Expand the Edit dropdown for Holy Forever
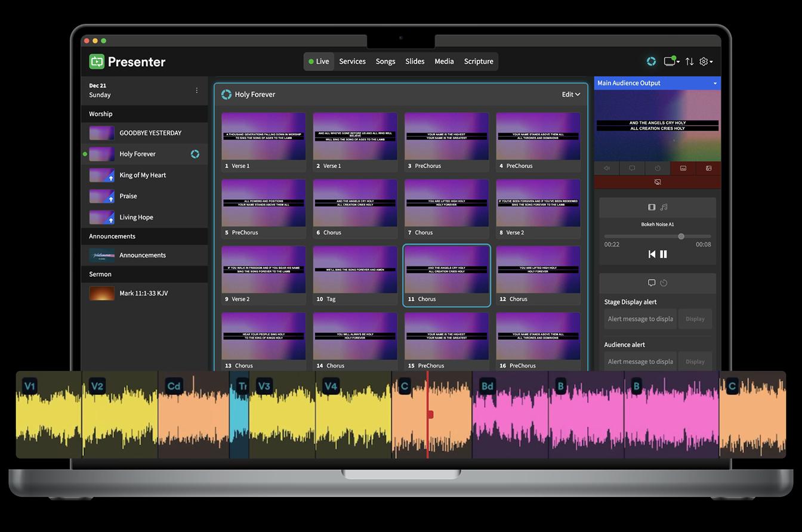 point(570,94)
